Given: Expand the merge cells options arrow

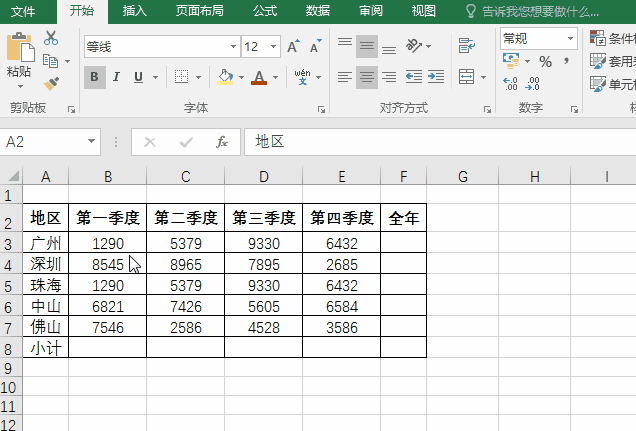Looking at the screenshot, I should (483, 77).
